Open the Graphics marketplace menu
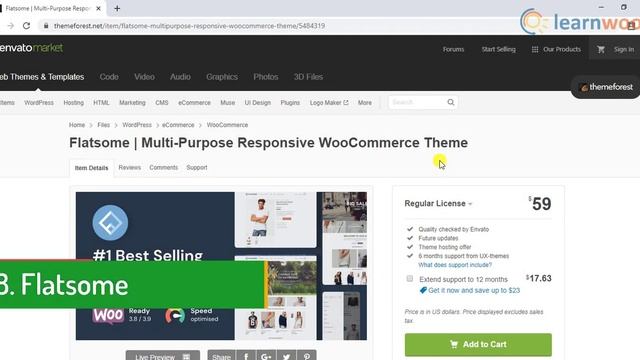 pos(222,77)
